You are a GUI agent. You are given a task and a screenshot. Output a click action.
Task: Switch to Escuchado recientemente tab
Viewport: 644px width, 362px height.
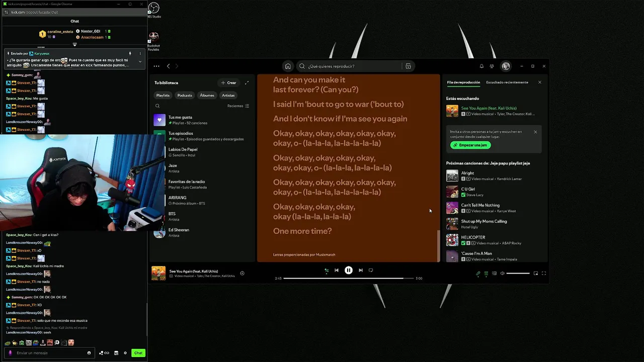click(507, 82)
